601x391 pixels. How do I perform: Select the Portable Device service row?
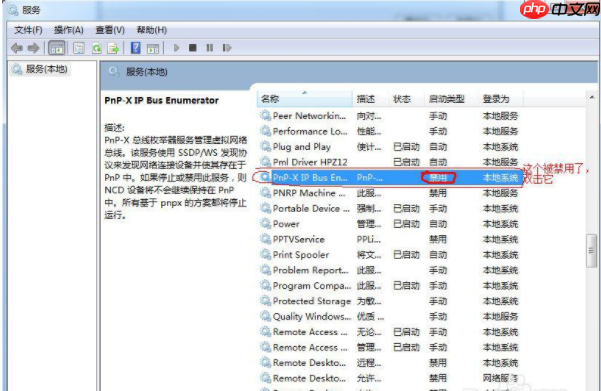tap(390, 209)
